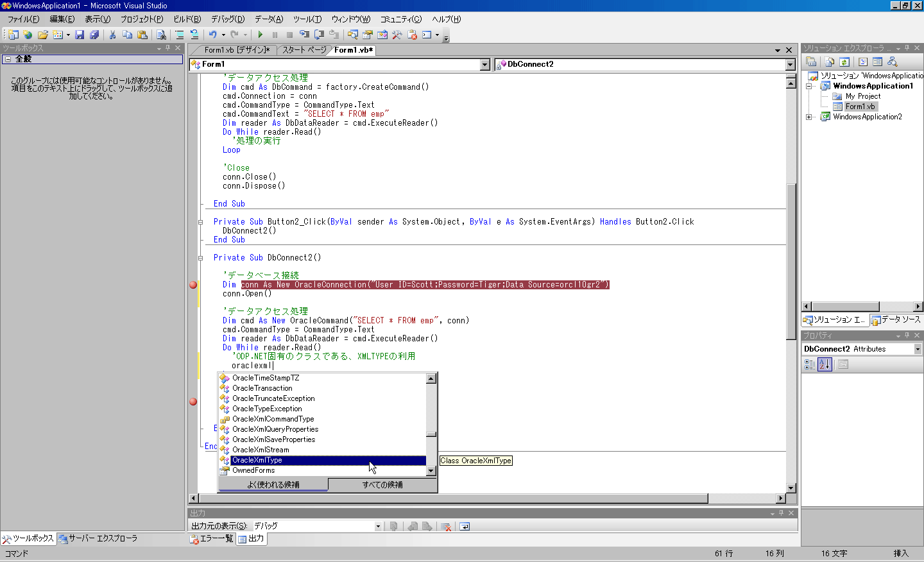Viewport: 924px width, 562px height.
Task: Select the View Designer icon in Solution Explorer
Action: (878, 61)
